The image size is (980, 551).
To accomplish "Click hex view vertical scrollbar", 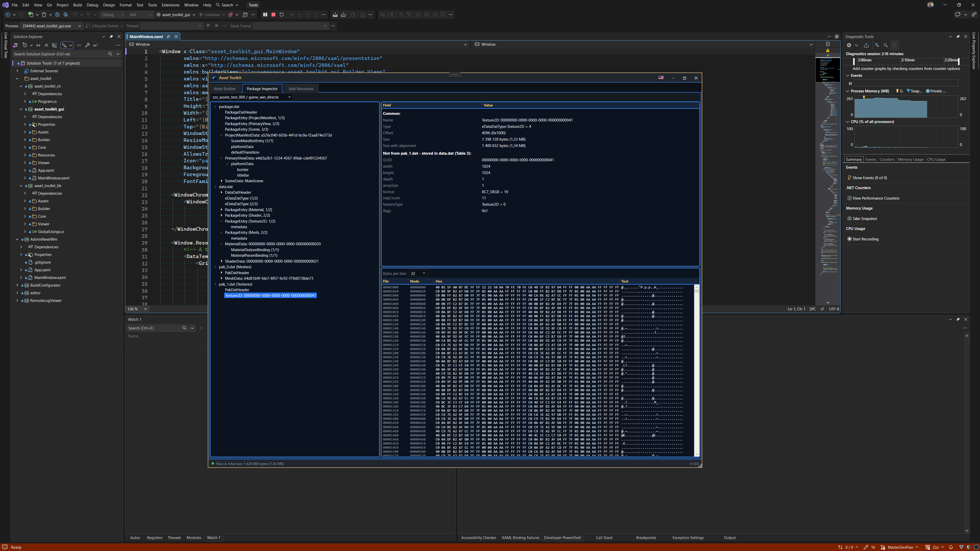I will [697, 371].
